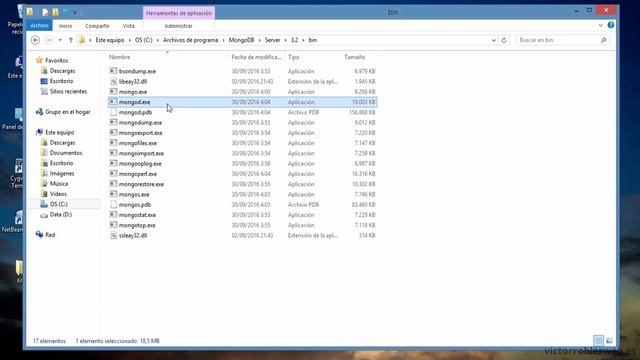Select the bsondump.exe file icon

[x=113, y=71]
